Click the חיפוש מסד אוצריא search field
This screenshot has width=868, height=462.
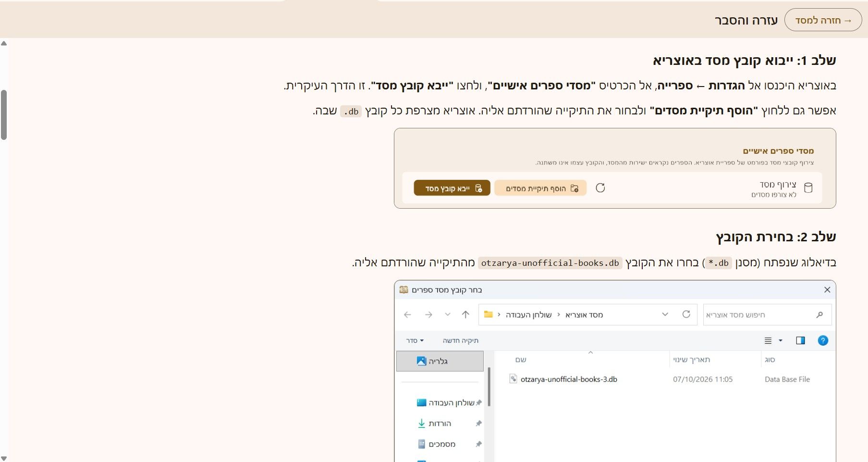point(767,315)
